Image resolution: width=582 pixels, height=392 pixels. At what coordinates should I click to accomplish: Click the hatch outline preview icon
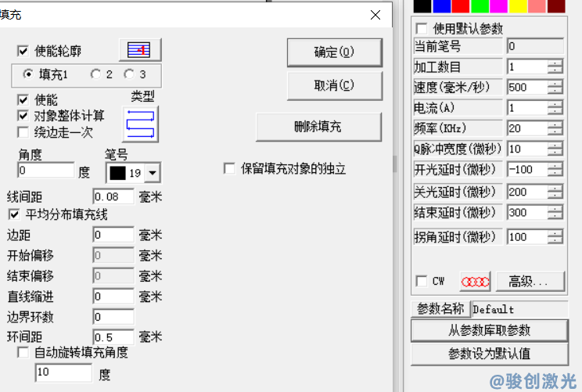(140, 50)
